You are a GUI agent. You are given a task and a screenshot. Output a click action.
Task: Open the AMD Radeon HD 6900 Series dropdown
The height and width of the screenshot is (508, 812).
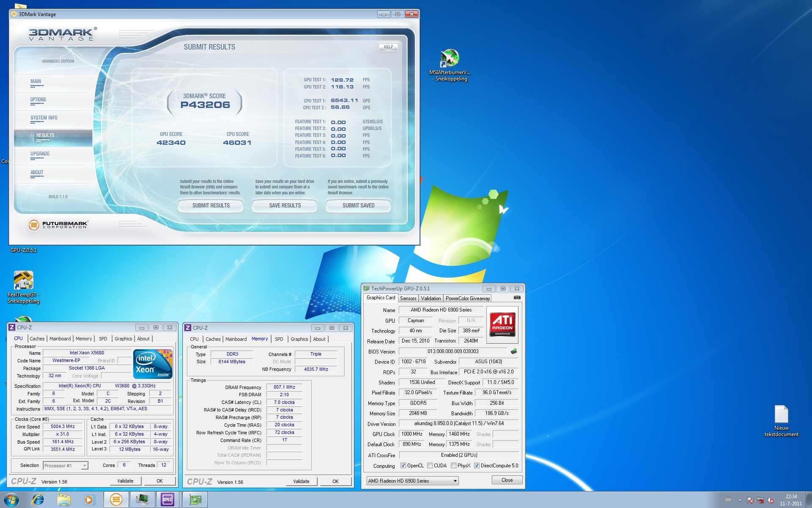click(412, 481)
